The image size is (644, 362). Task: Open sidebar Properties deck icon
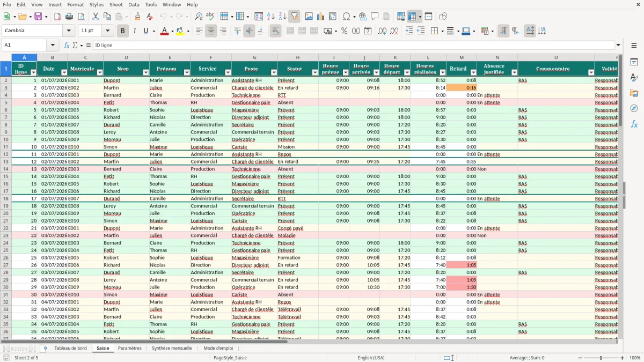(634, 62)
